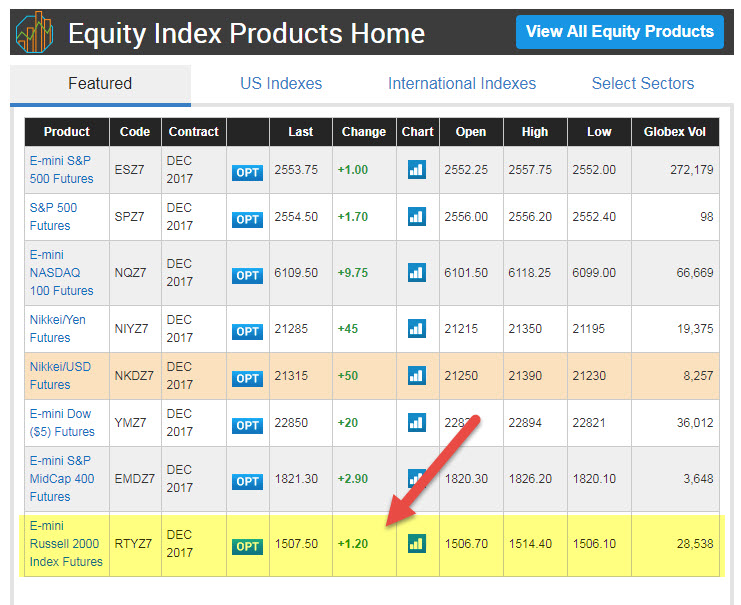Open E-mini Russell 2000 Index Futures link
The width and height of the screenshot is (741, 605).
tap(66, 544)
